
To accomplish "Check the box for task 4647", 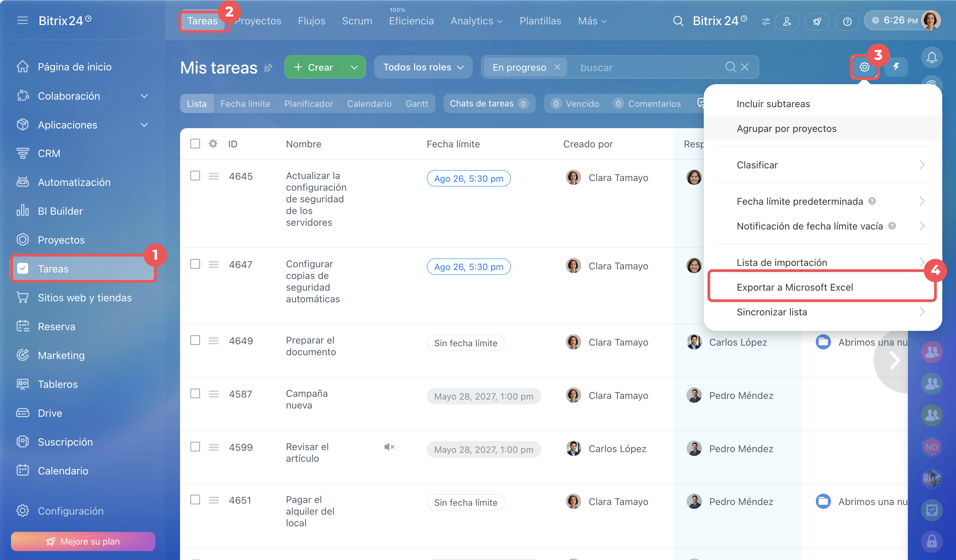I will pos(195,264).
